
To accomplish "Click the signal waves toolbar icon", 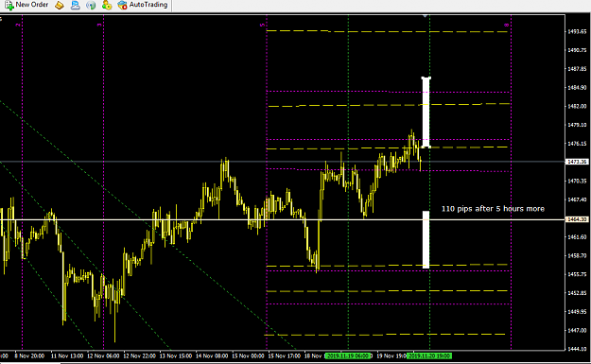I will 91,6.
